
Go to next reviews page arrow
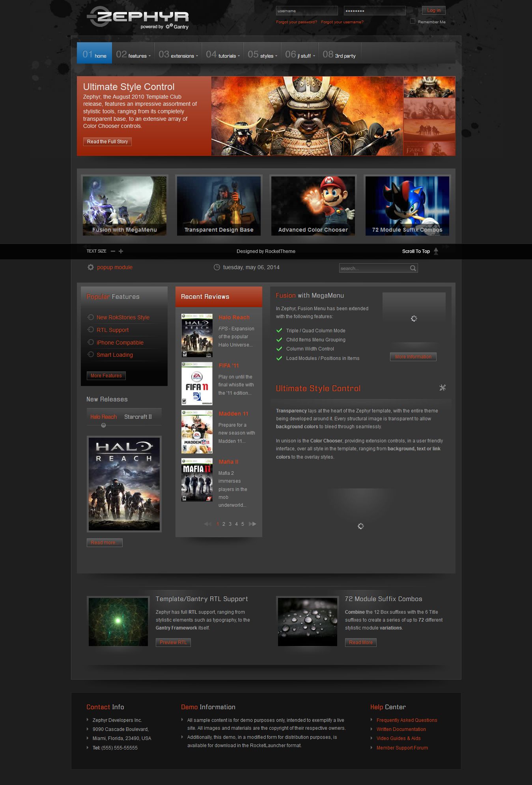[x=253, y=524]
